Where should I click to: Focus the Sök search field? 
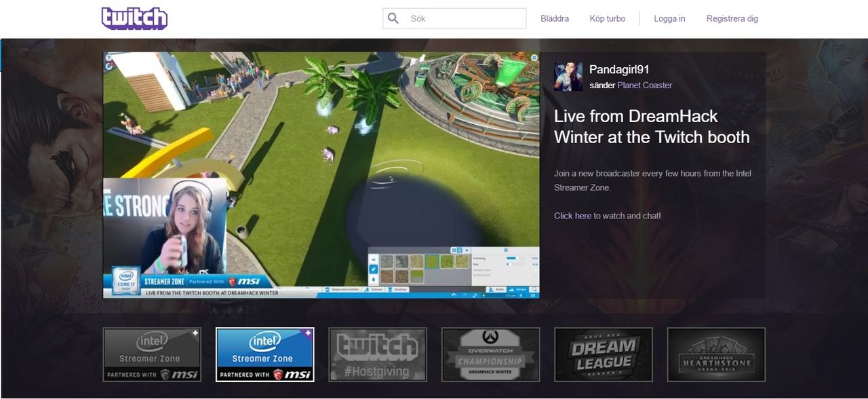(454, 18)
